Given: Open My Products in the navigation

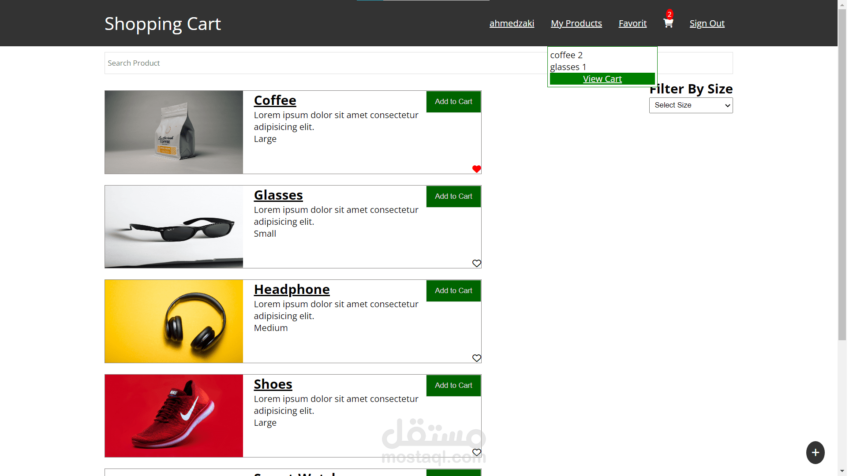Looking at the screenshot, I should click(576, 23).
